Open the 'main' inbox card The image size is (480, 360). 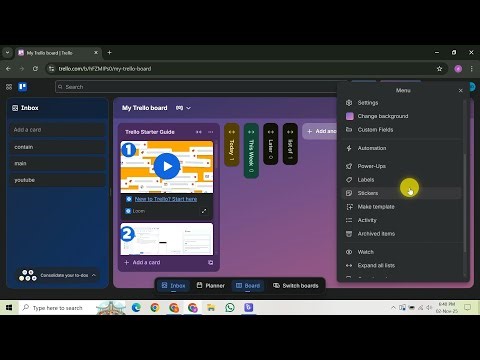(57, 163)
